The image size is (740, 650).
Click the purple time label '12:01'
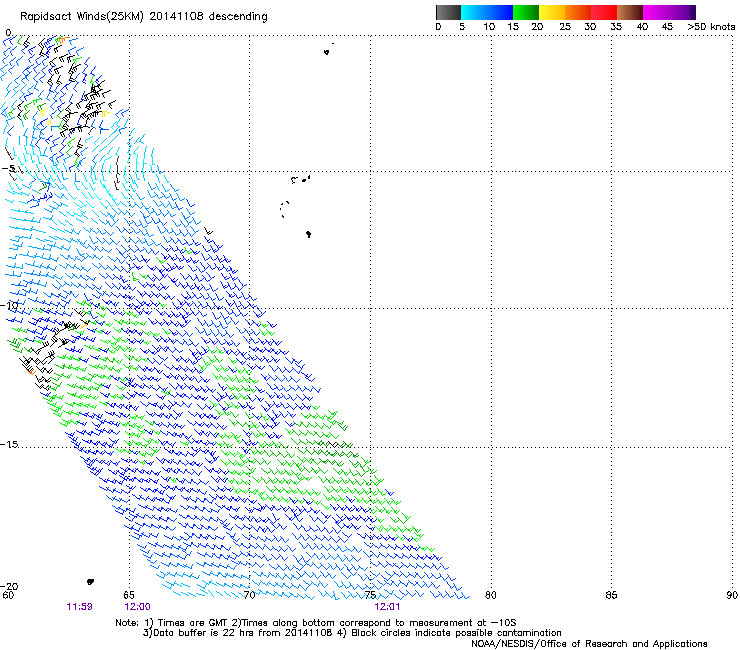[x=387, y=607]
